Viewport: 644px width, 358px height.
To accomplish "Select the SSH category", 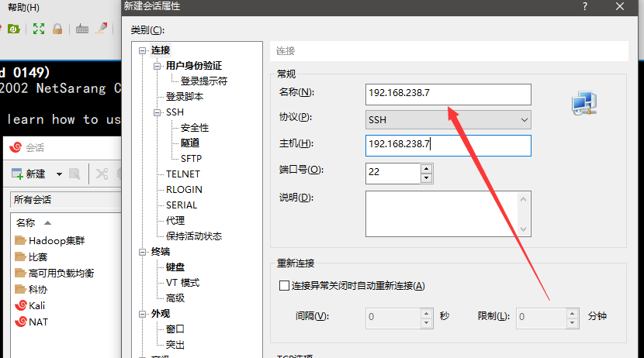I will coord(175,112).
